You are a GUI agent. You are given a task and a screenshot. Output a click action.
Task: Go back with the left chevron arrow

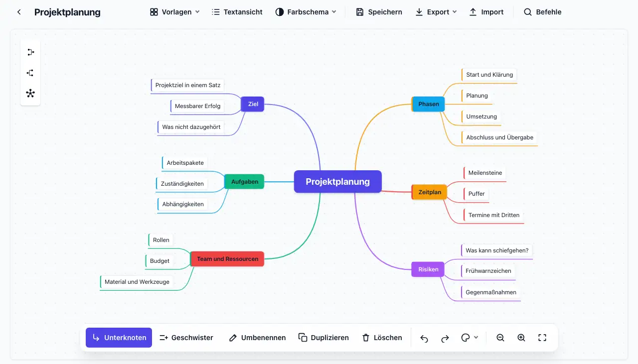pos(19,12)
